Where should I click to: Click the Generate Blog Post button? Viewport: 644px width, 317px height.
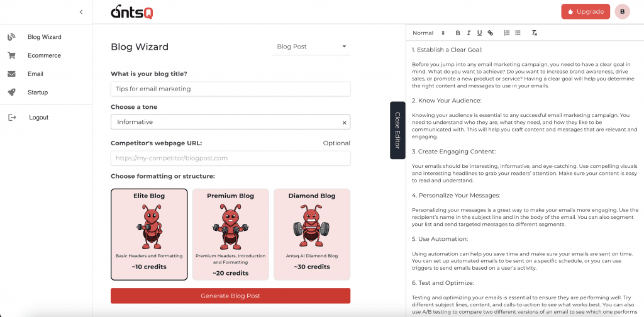(x=230, y=296)
